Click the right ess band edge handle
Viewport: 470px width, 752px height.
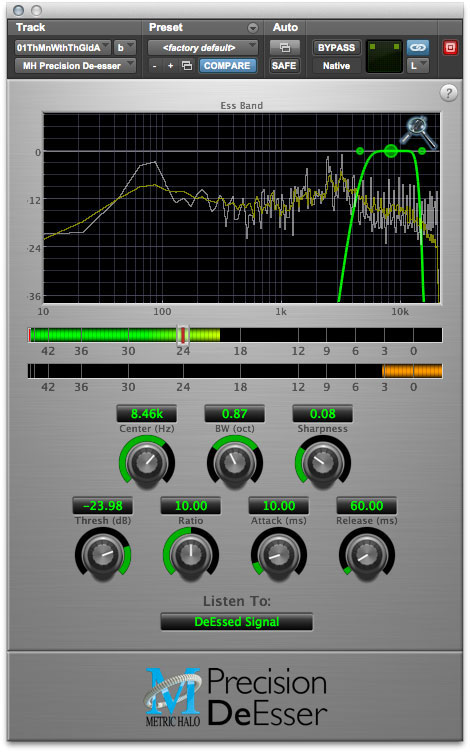pyautogui.click(x=422, y=151)
